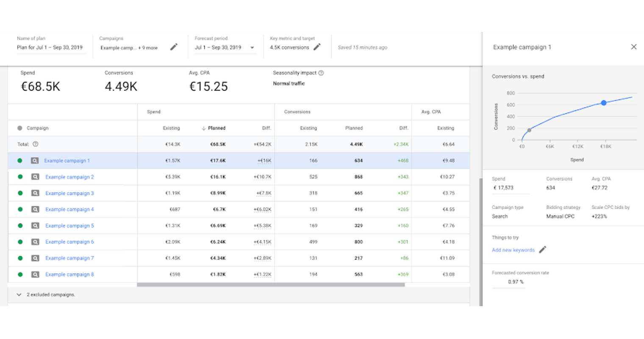Open Example campaign 7 link
This screenshot has width=644, height=339.
[x=69, y=258]
